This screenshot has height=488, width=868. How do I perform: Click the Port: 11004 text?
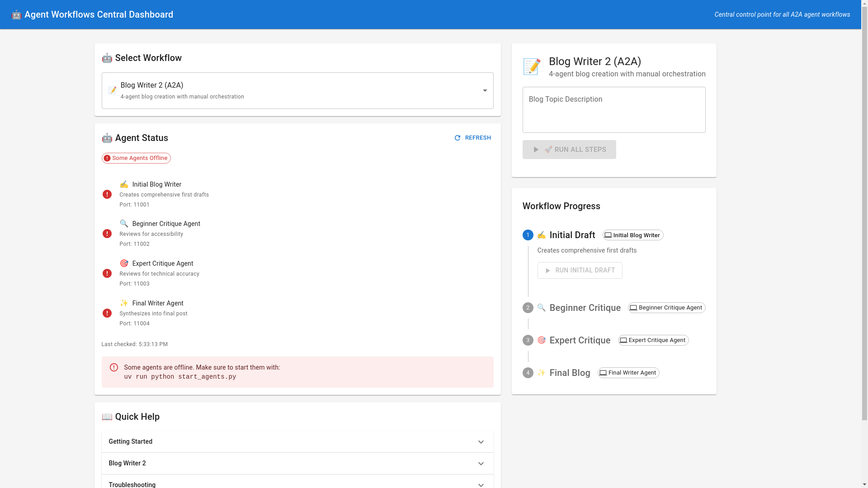(135, 324)
